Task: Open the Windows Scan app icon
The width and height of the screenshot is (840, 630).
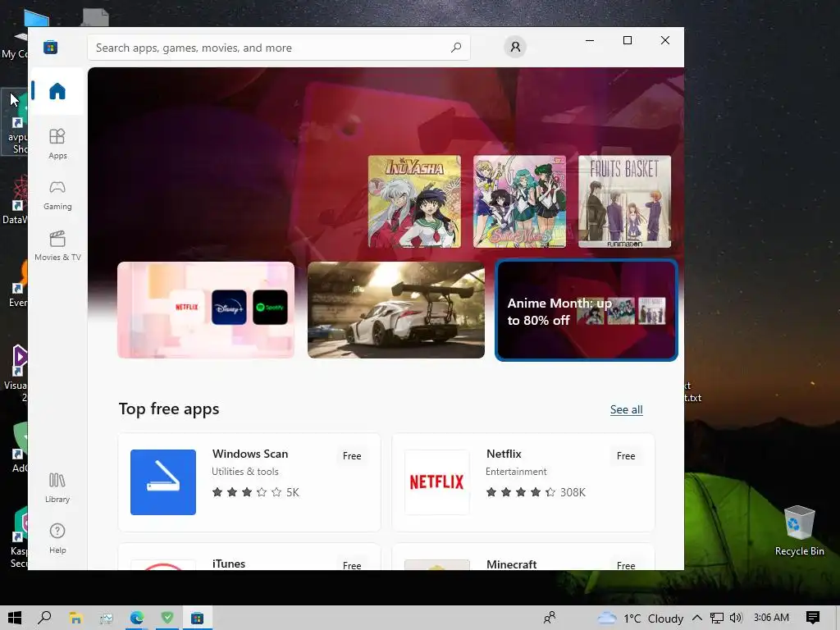Action: click(163, 482)
